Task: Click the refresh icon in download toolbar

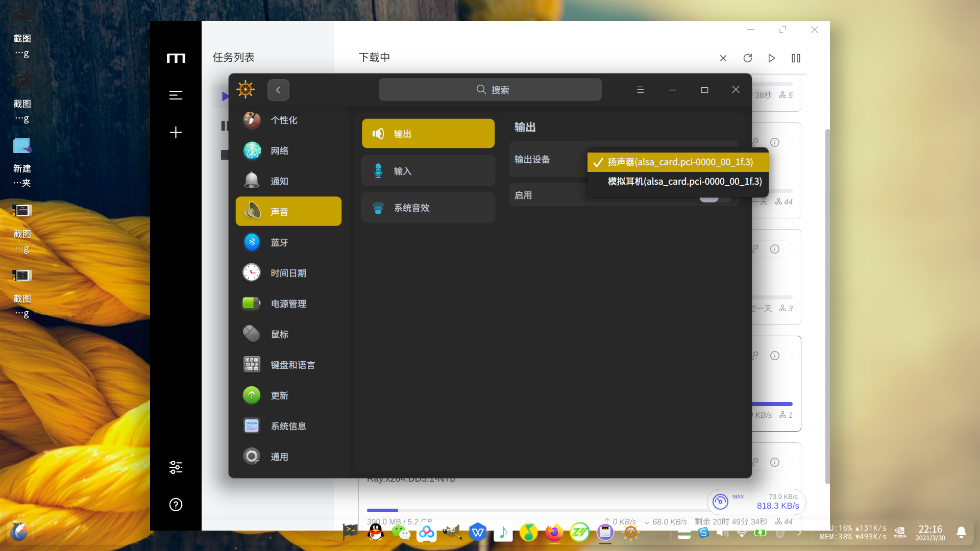Action: pyautogui.click(x=748, y=58)
